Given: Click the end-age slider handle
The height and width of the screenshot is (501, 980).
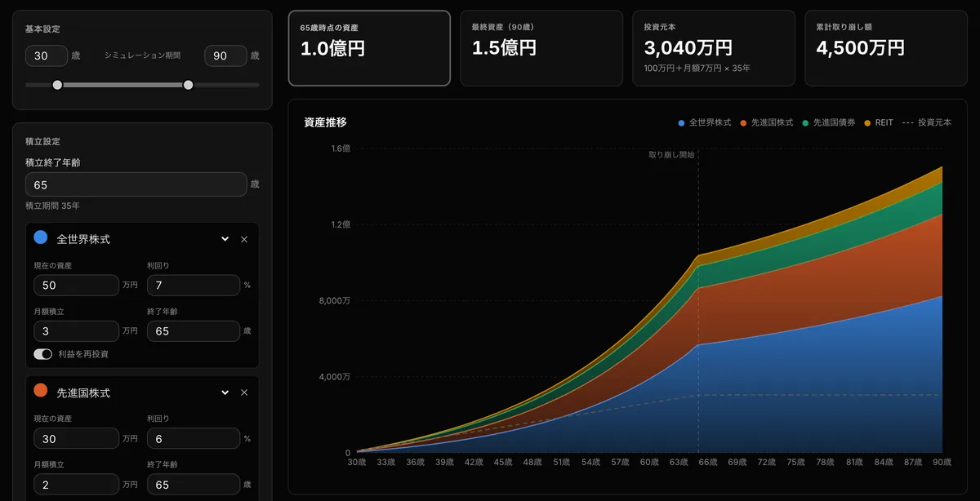Looking at the screenshot, I should coord(189,85).
